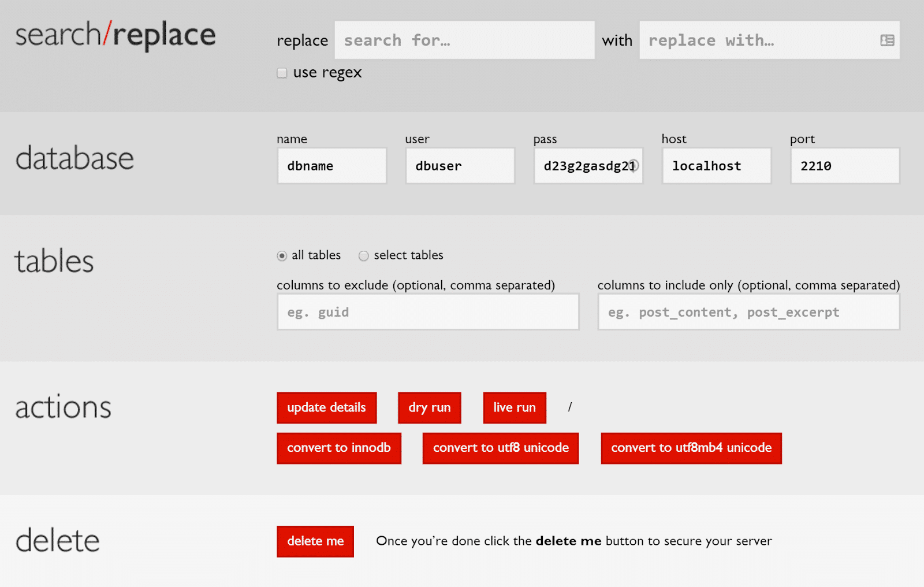924x587 pixels.
Task: Click the 'update details' button
Action: (326, 407)
